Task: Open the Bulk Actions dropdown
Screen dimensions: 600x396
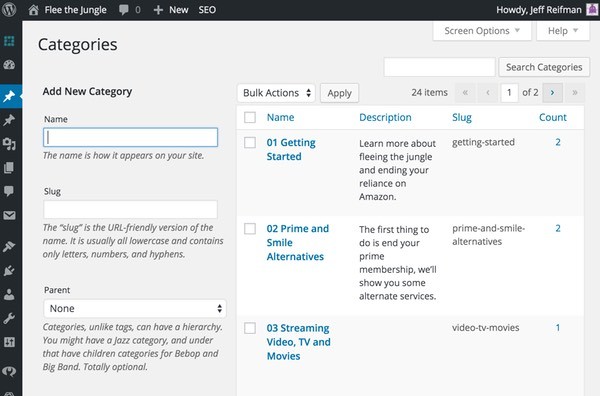Action: 276,93
